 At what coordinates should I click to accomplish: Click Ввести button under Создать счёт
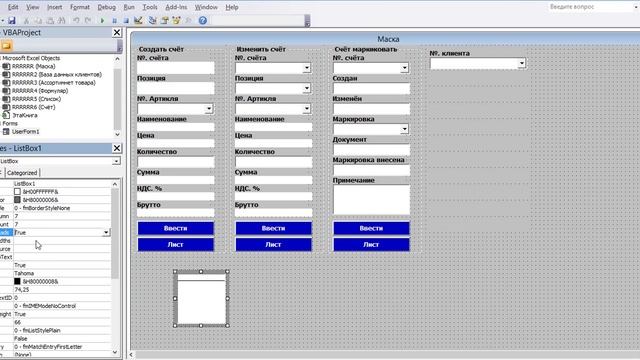click(176, 228)
